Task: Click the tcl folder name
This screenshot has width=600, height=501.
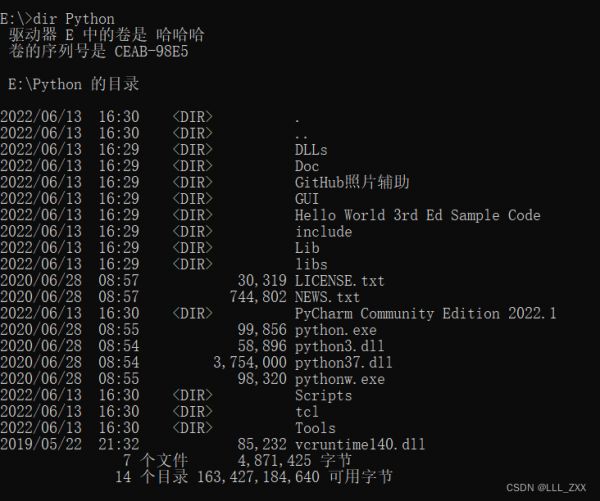Action: click(x=307, y=412)
